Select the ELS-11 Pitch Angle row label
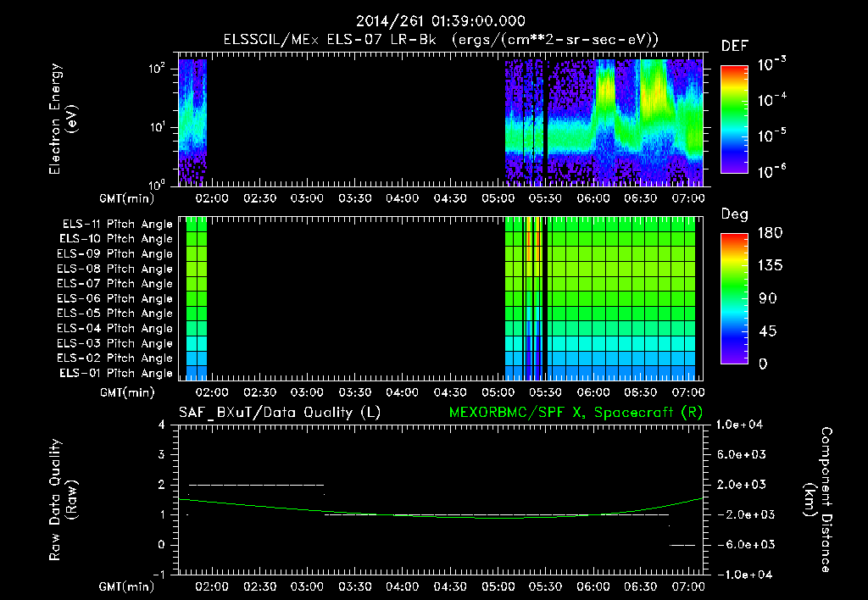 coord(117,225)
